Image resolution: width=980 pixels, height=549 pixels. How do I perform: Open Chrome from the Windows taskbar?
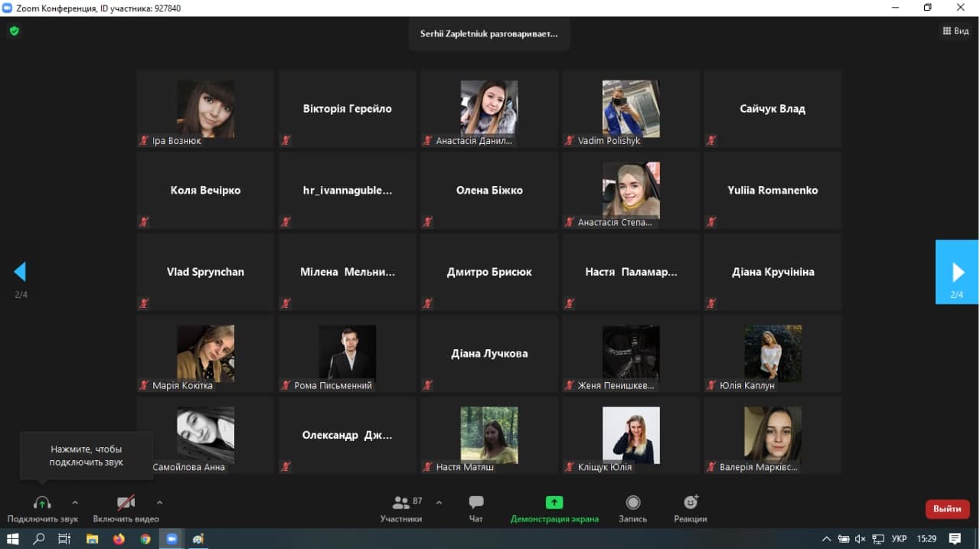pyautogui.click(x=145, y=539)
